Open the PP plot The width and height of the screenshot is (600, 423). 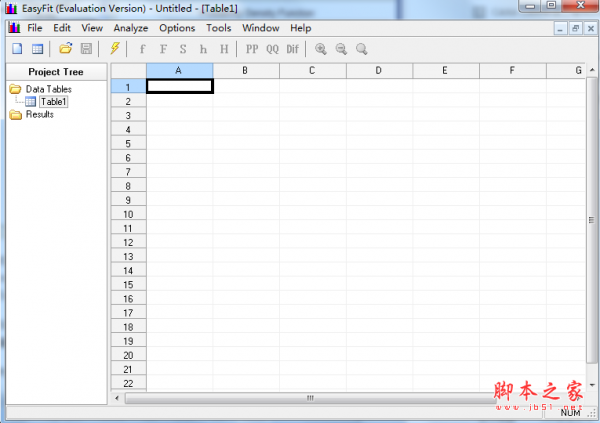pyautogui.click(x=252, y=49)
